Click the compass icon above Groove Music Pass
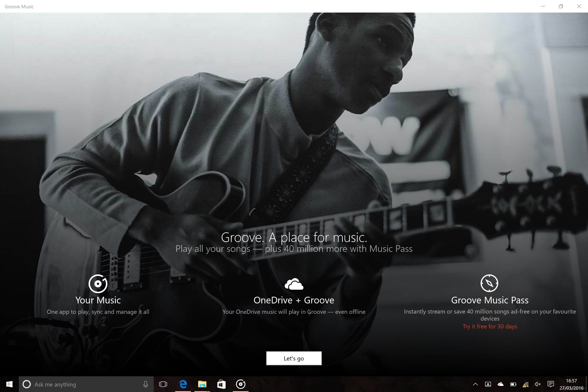Image resolution: width=588 pixels, height=392 pixels. (489, 283)
